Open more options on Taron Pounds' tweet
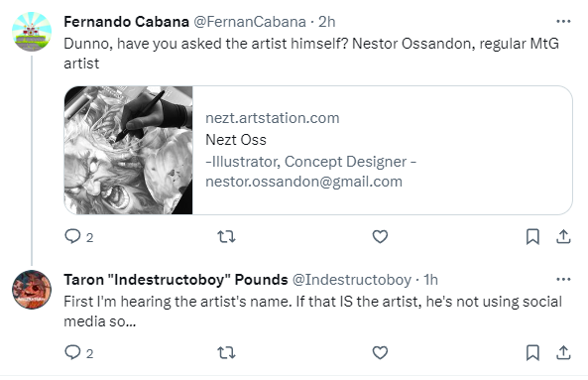The height and width of the screenshot is (380, 588). (563, 279)
